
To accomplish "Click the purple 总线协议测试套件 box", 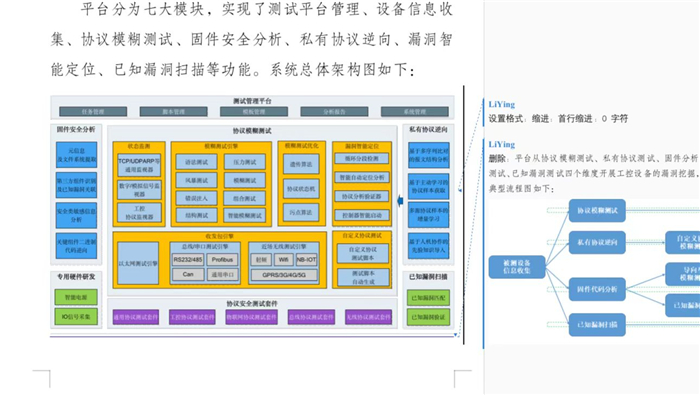I will [x=311, y=317].
